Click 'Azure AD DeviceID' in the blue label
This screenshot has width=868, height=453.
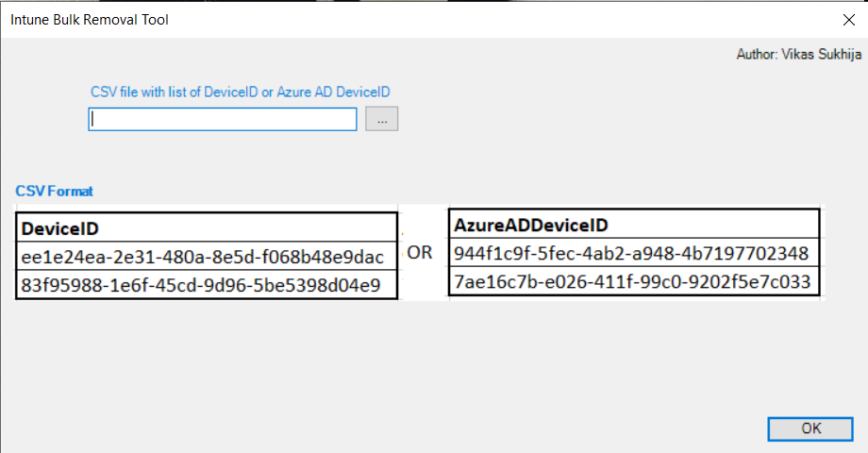[x=333, y=92]
